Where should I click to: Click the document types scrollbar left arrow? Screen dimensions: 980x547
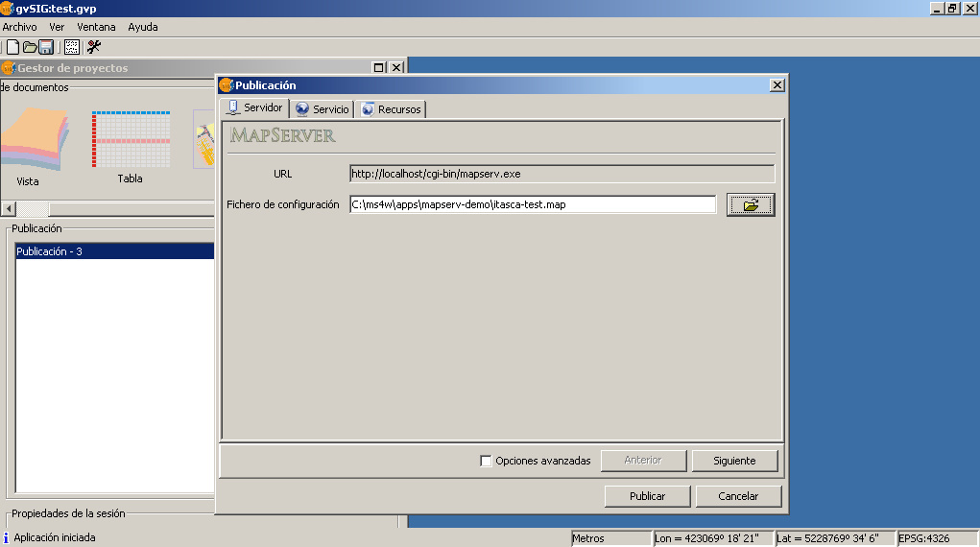coord(8,209)
